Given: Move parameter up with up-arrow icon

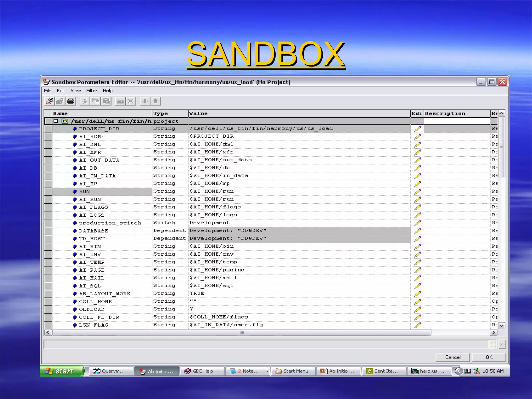Looking at the screenshot, I should click(156, 101).
